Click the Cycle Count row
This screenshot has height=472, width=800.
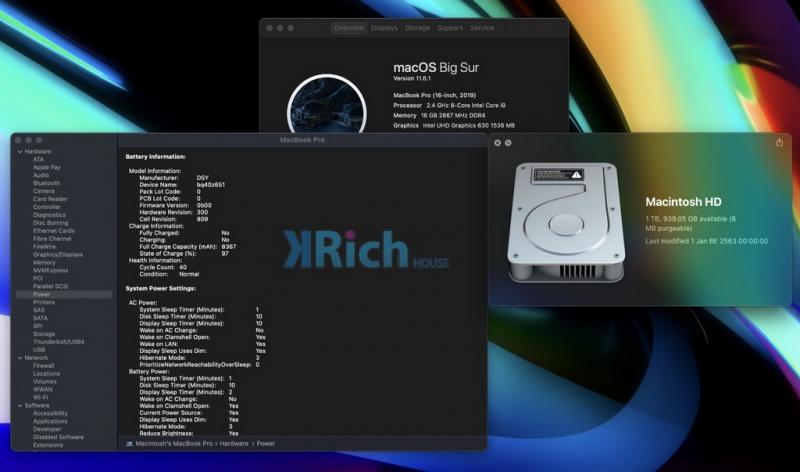pyautogui.click(x=163, y=267)
